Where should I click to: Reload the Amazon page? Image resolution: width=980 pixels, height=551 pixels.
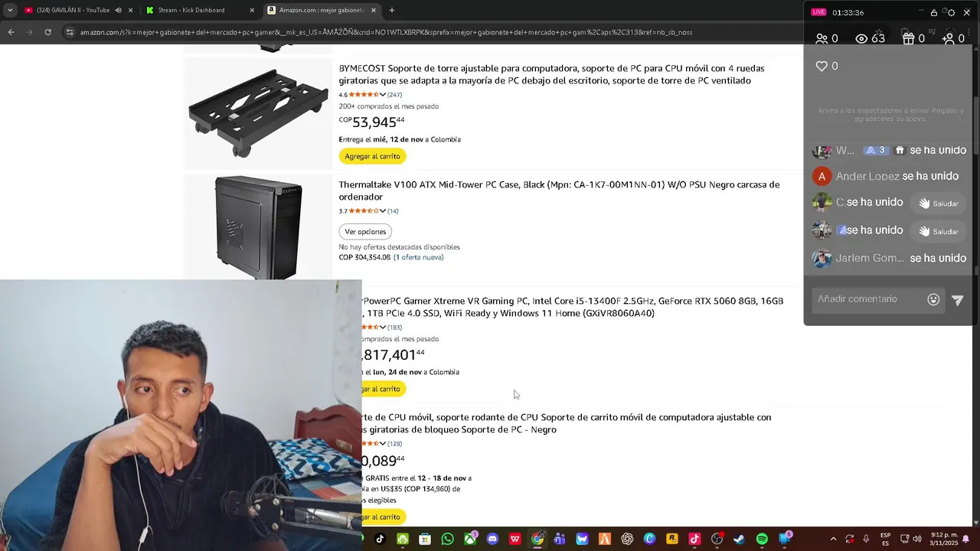(x=47, y=32)
